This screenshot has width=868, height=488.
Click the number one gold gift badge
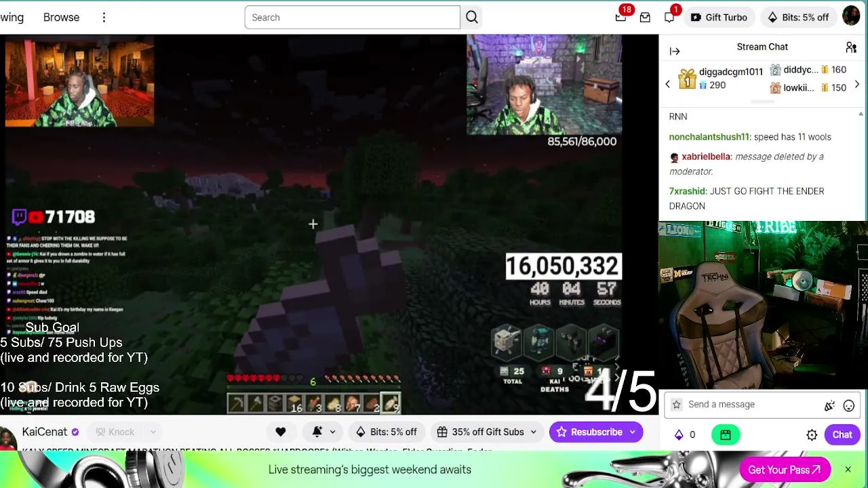(x=687, y=79)
